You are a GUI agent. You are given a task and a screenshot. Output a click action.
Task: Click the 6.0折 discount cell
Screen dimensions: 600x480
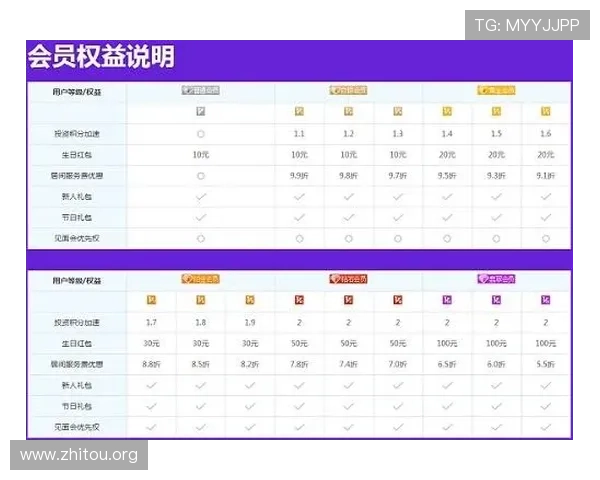(x=496, y=364)
